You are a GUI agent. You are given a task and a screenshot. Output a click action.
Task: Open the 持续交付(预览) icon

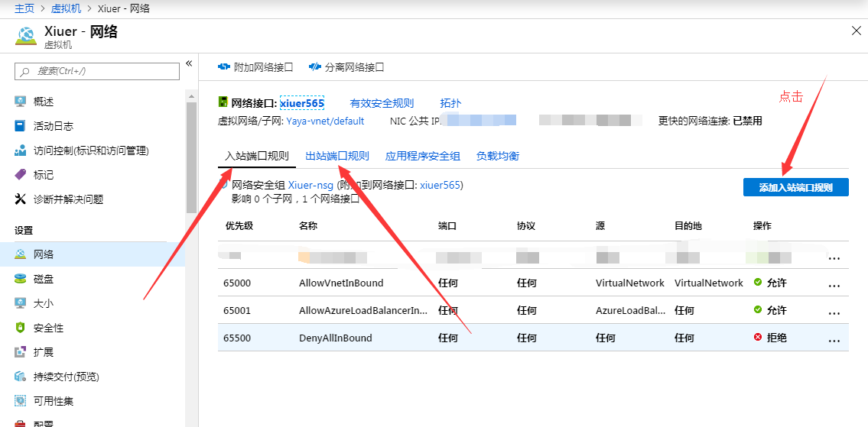click(21, 377)
